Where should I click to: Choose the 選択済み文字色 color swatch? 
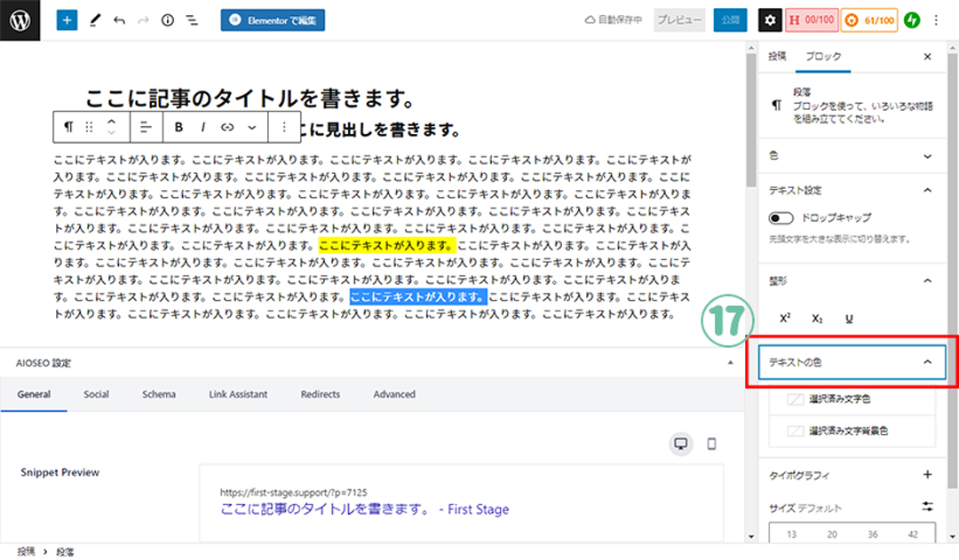pyautogui.click(x=796, y=400)
